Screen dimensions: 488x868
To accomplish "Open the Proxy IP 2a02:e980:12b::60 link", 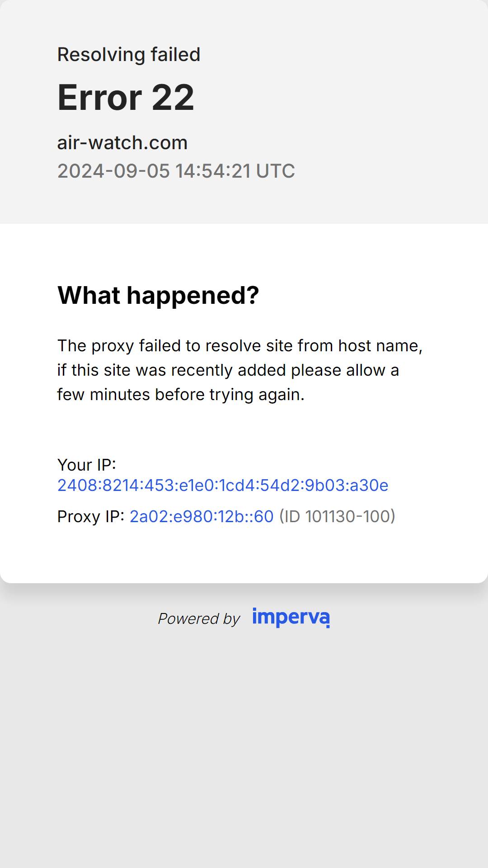I will click(202, 516).
